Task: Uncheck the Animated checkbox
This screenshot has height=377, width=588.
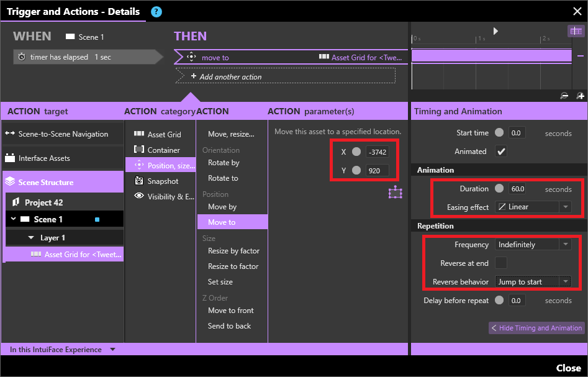Action: coord(501,152)
